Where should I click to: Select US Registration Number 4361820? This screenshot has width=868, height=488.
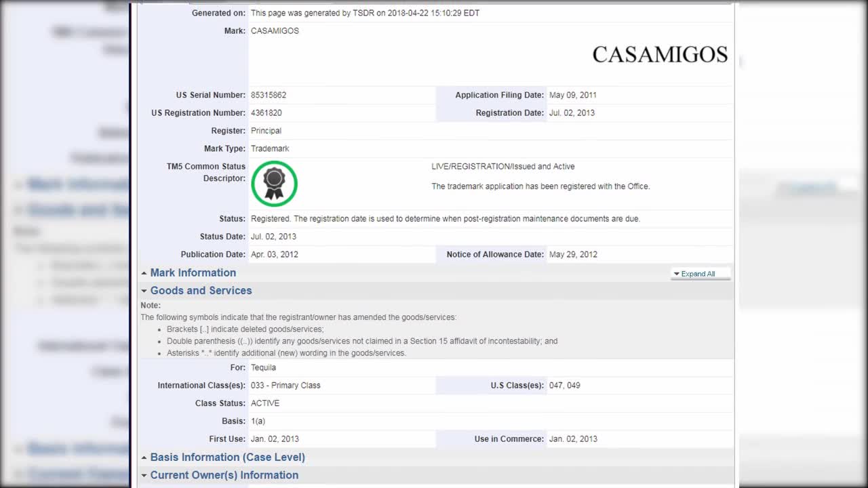(267, 113)
